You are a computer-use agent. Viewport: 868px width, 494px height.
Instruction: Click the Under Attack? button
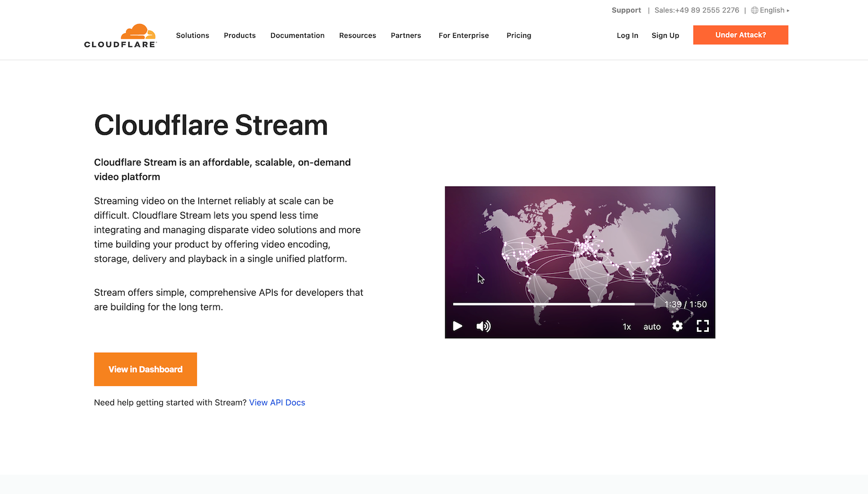coord(740,35)
